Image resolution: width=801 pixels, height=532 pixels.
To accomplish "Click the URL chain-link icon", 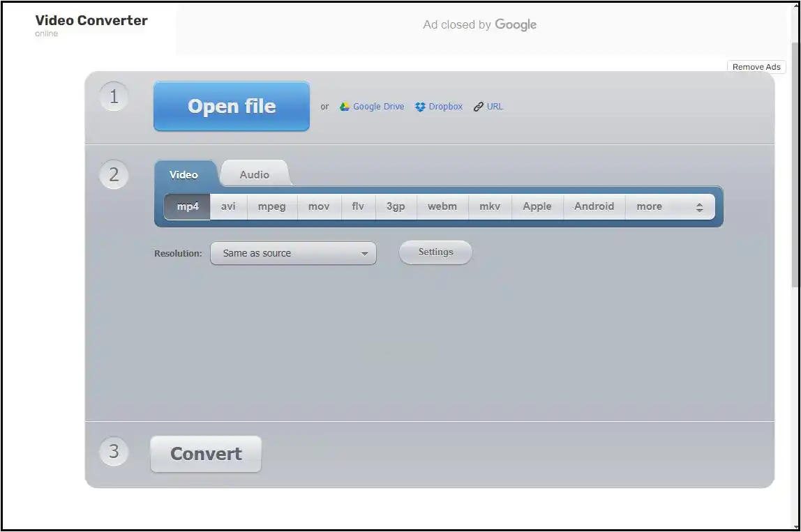I will 478,107.
